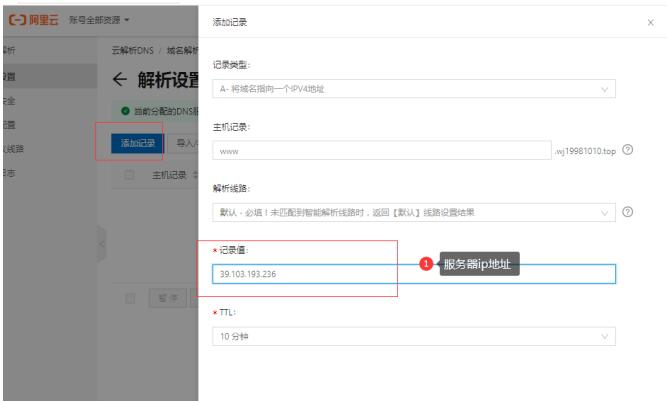Click the 导入 button next to 添加记录
The image size is (667, 402).
coord(187,144)
